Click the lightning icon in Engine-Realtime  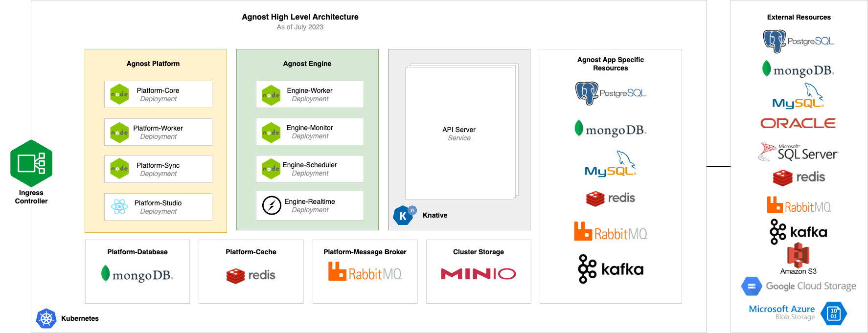tap(272, 205)
